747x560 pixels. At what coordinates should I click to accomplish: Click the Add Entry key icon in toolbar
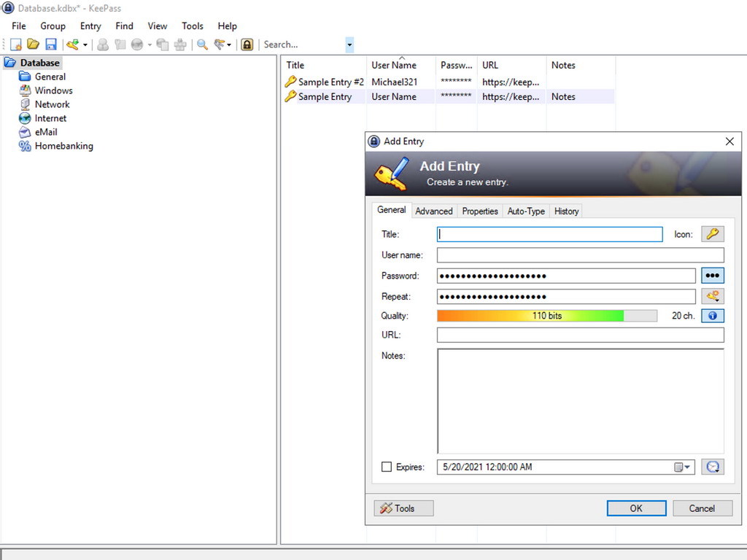72,44
